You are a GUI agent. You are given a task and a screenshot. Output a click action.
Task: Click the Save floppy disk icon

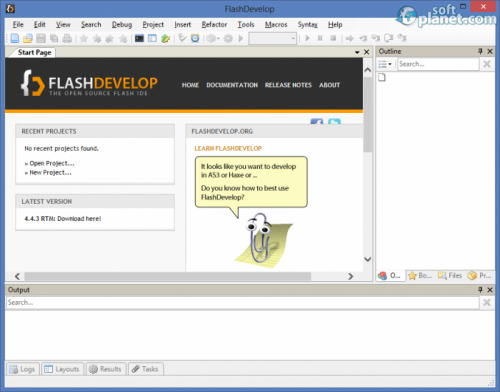41,38
